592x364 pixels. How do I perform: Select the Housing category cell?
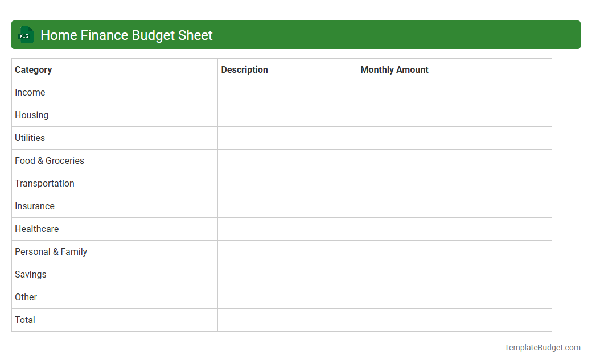[31, 115]
